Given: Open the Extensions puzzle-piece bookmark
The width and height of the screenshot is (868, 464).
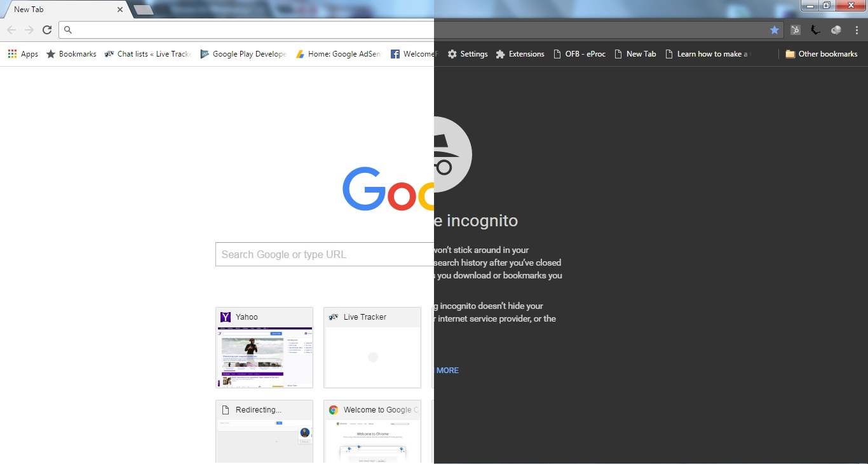Looking at the screenshot, I should coord(520,54).
